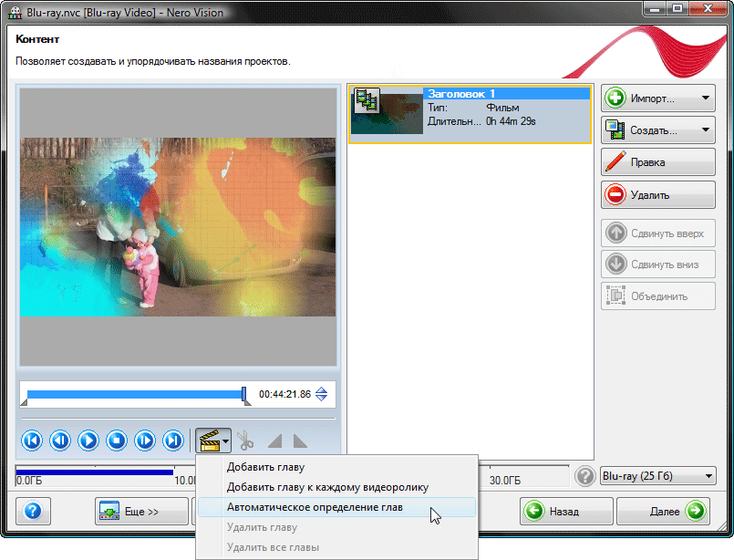The height and width of the screenshot is (560, 734).
Task: Click the disc capacity usage bar
Action: (x=95, y=472)
